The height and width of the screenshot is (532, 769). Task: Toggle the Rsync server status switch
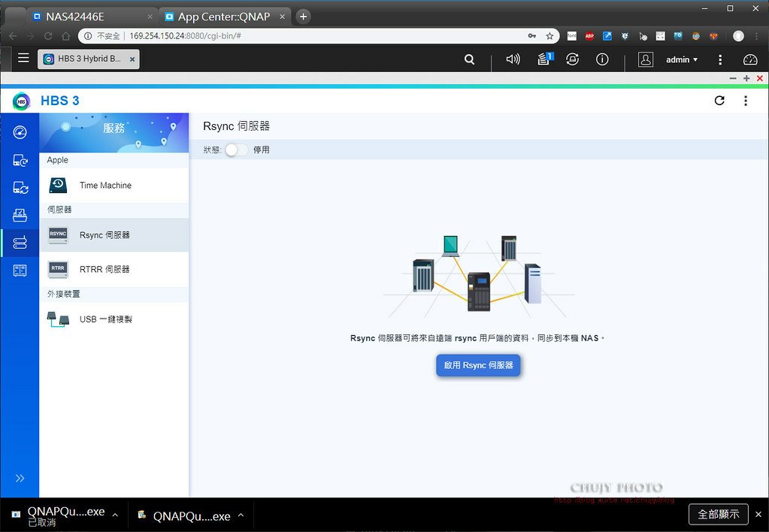click(x=236, y=150)
